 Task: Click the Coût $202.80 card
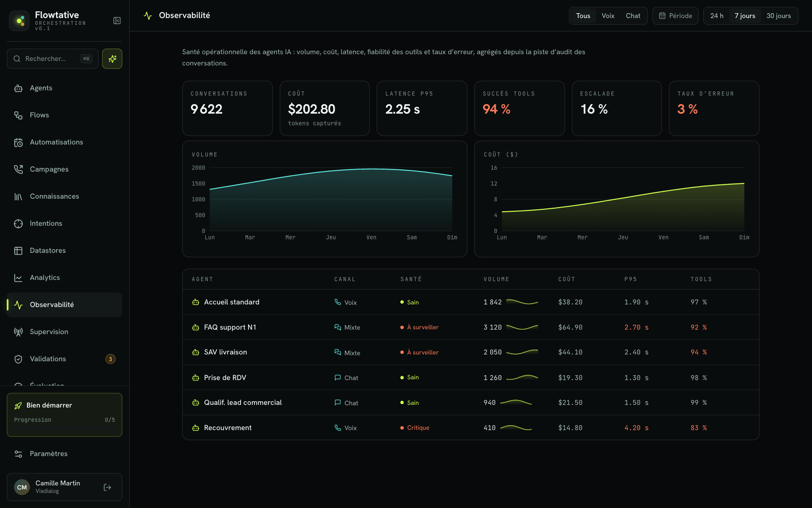pos(325,108)
